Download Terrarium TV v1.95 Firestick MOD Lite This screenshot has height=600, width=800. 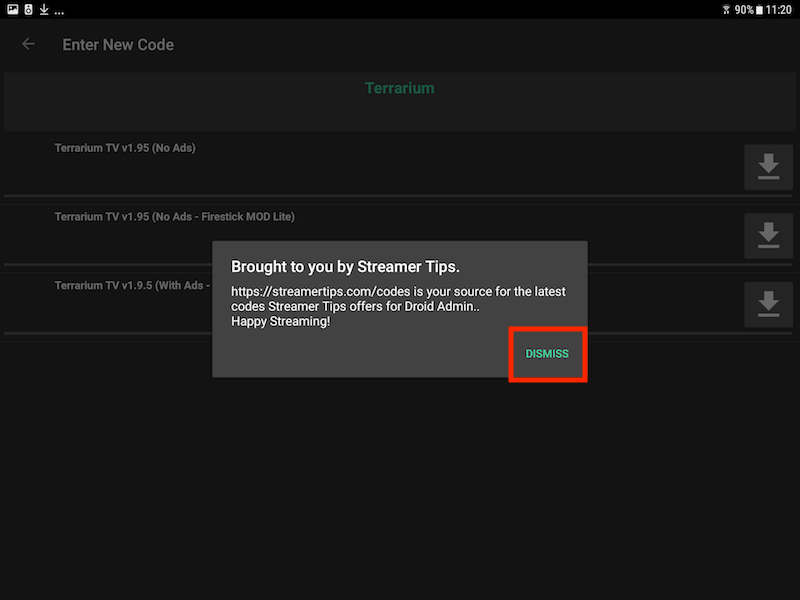(768, 236)
